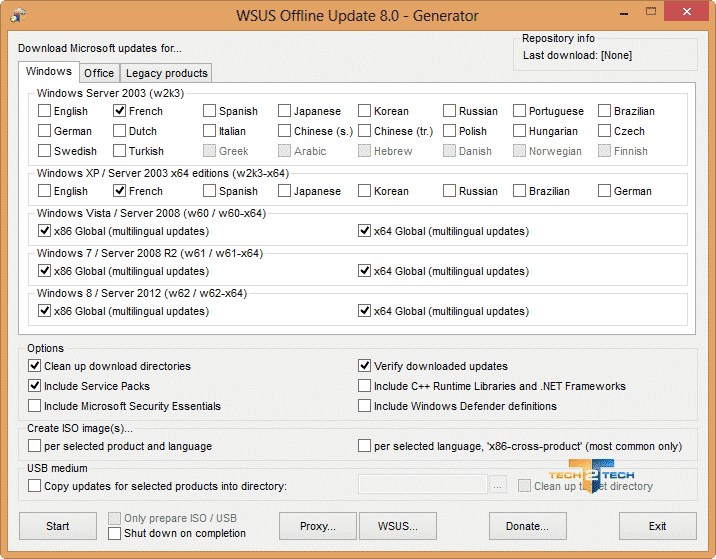716x559 pixels.
Task: Switch to the Office tab
Action: tap(99, 73)
